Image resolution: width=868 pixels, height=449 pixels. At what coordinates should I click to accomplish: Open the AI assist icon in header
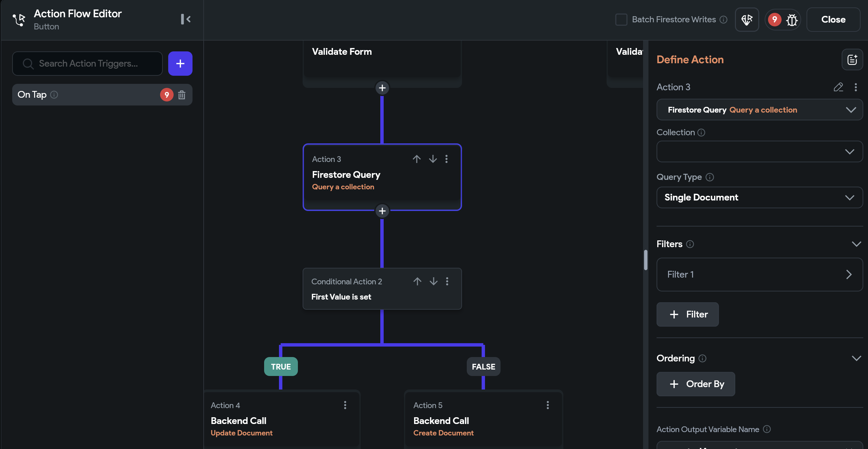click(747, 20)
